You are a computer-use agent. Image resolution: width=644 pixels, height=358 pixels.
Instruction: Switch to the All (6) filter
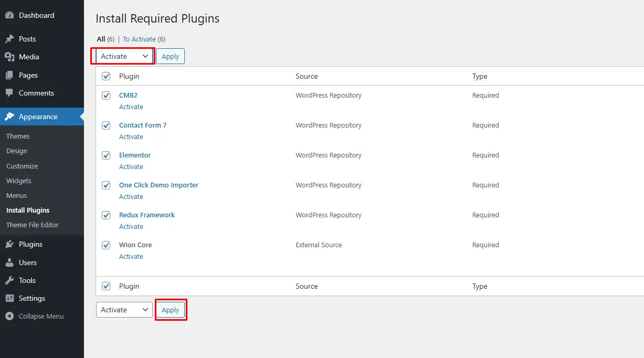105,39
